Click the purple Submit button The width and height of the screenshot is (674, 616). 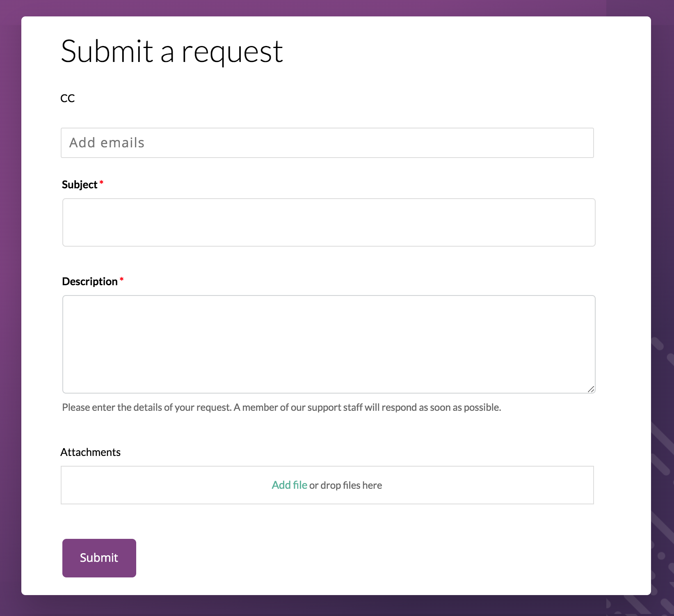(99, 558)
